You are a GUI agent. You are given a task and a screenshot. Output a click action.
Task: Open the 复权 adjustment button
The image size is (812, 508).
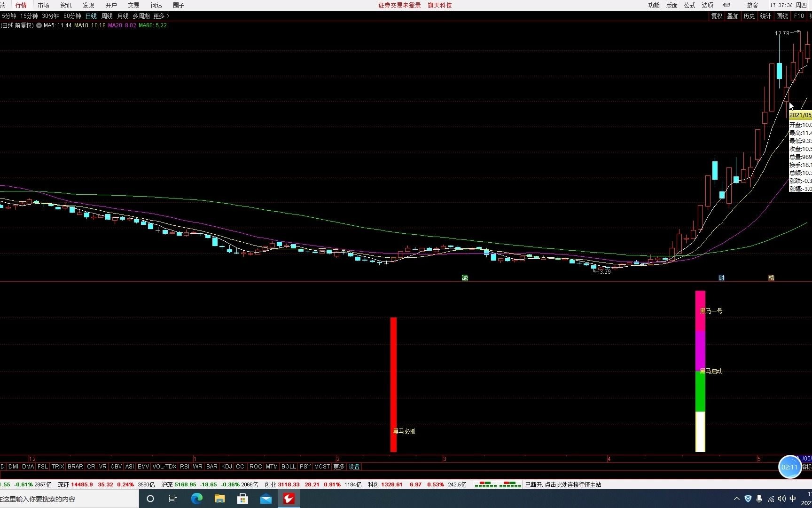[x=717, y=16]
